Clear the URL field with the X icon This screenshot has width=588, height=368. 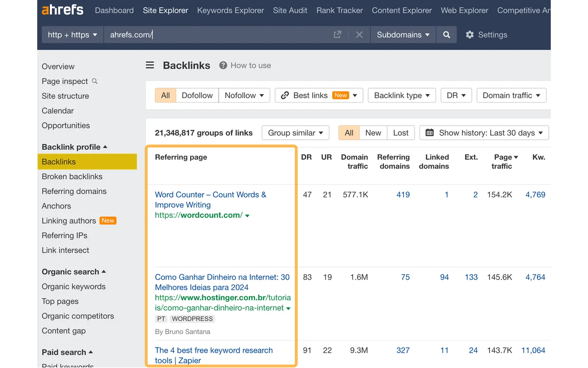pos(359,34)
